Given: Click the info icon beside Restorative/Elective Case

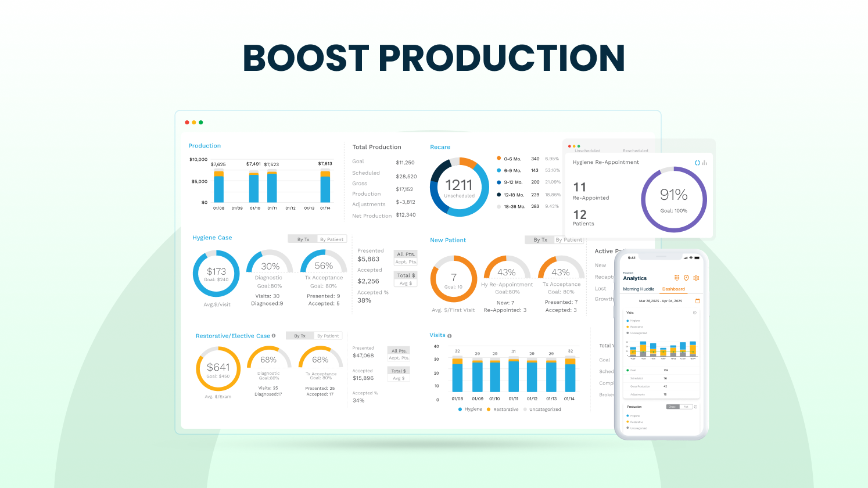Looking at the screenshot, I should click(x=274, y=335).
